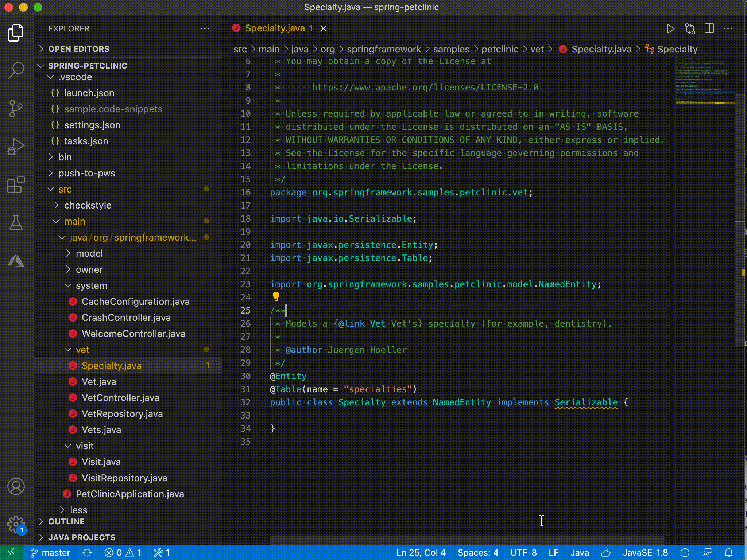
Task: Collapse the vet folder
Action: coord(82,350)
